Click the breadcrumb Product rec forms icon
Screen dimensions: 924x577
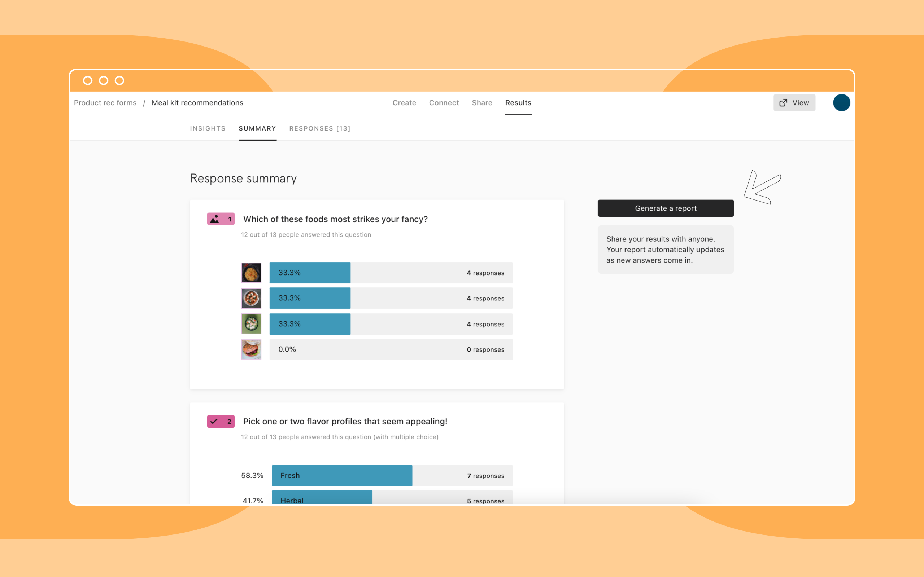(106, 102)
